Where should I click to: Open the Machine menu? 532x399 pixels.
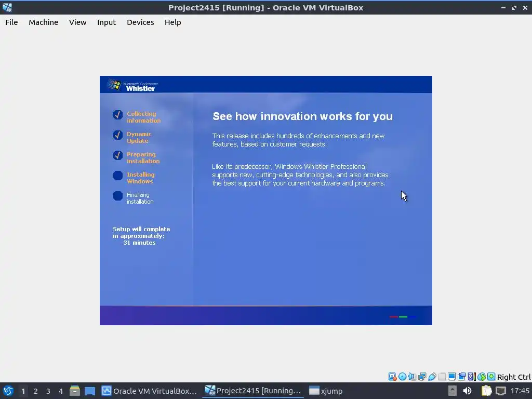[x=44, y=22]
